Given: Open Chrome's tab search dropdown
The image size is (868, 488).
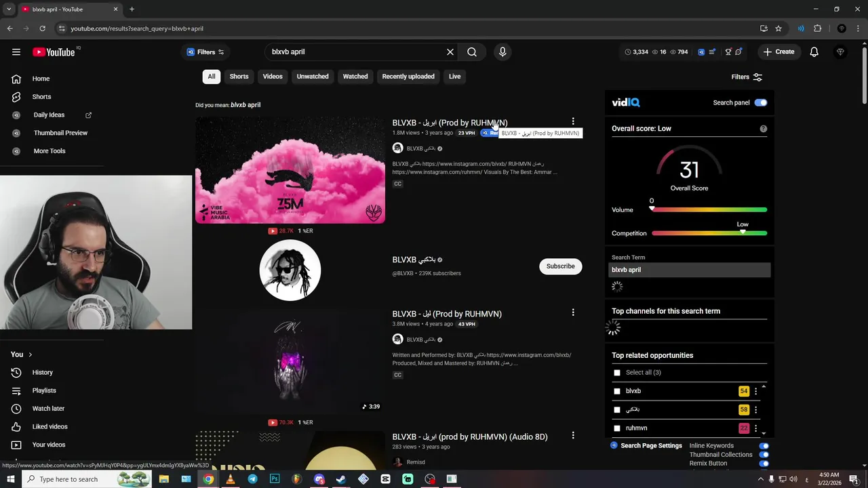Looking at the screenshot, I should [x=9, y=9].
